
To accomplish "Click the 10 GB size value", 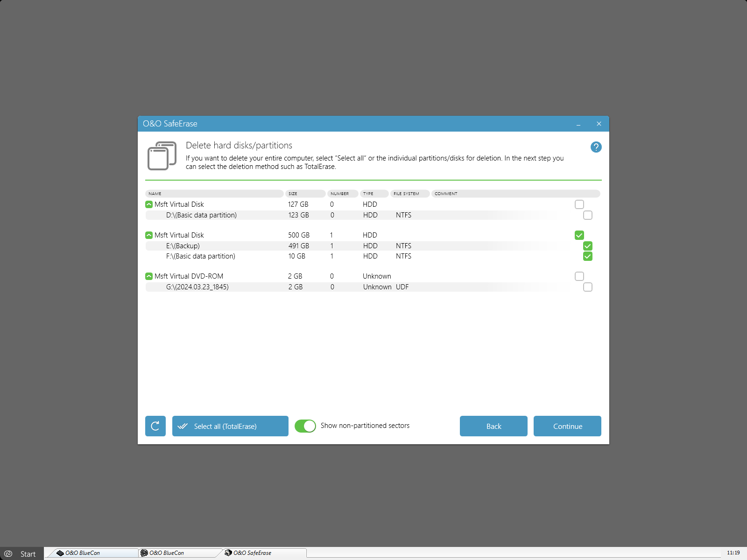I will pos(296,256).
